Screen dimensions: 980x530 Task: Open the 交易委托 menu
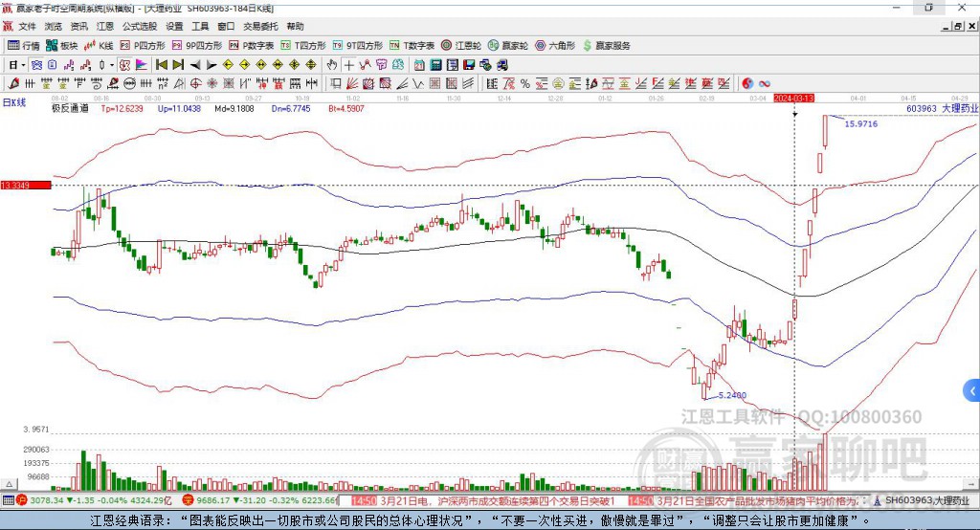tap(260, 26)
